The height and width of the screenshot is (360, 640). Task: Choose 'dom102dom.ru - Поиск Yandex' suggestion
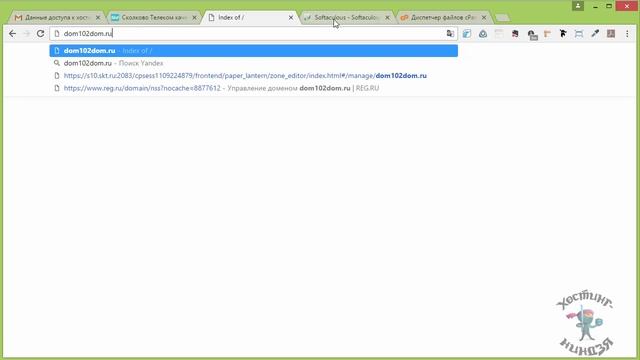click(x=253, y=63)
